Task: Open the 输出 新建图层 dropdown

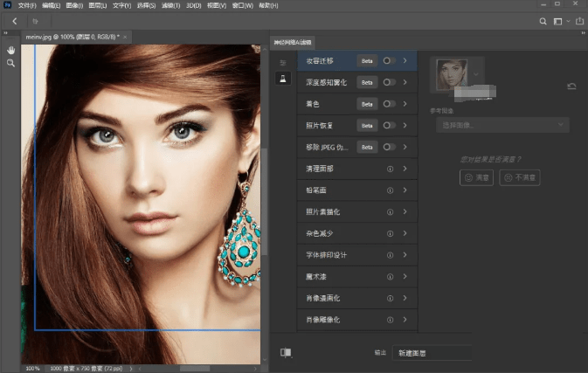Action: coord(432,353)
